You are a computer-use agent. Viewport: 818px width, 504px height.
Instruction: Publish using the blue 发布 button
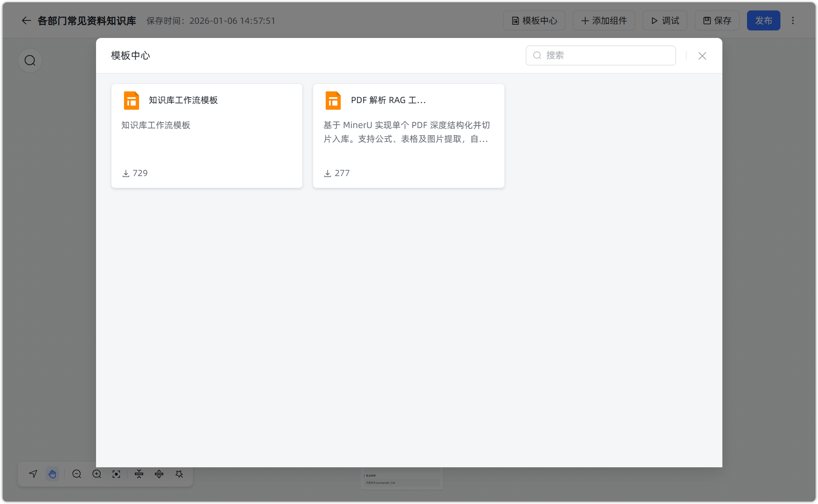click(x=763, y=20)
